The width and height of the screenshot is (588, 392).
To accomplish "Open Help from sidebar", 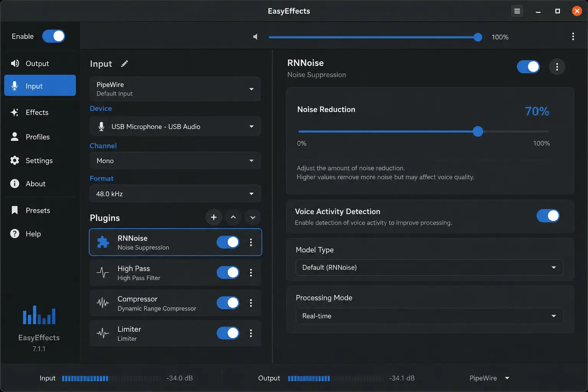I will pyautogui.click(x=40, y=234).
